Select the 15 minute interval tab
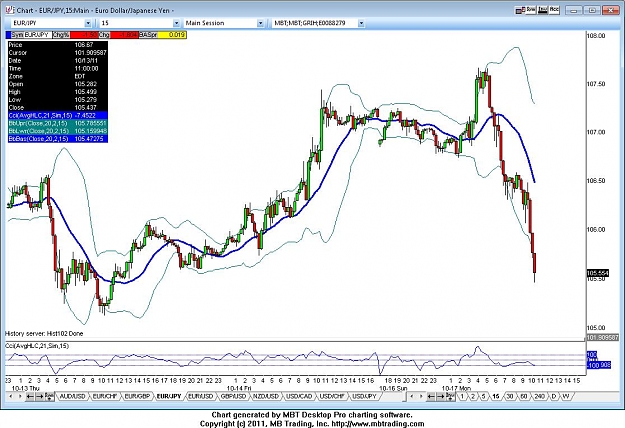The image size is (625, 428). coord(495,397)
